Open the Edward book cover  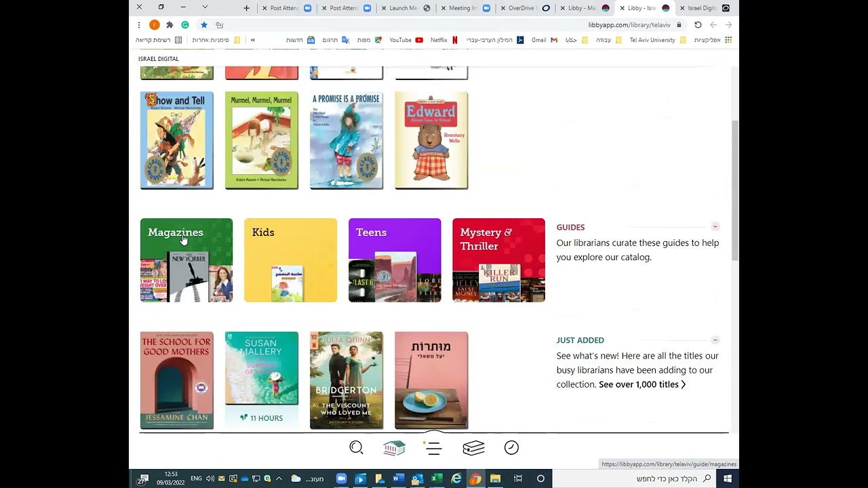[431, 140]
